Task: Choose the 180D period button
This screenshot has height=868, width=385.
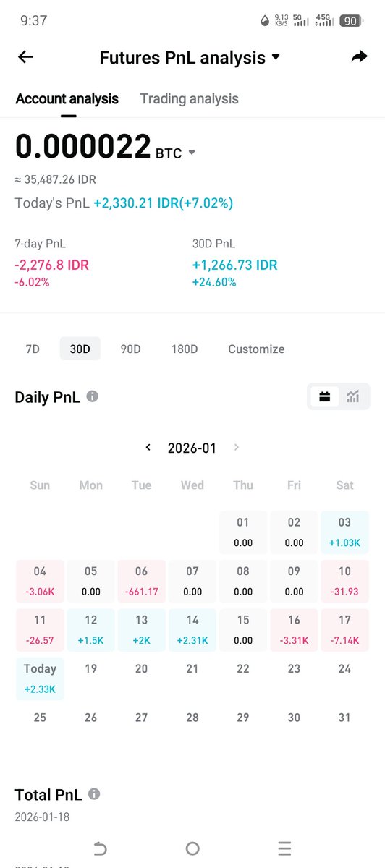Action: pos(184,349)
